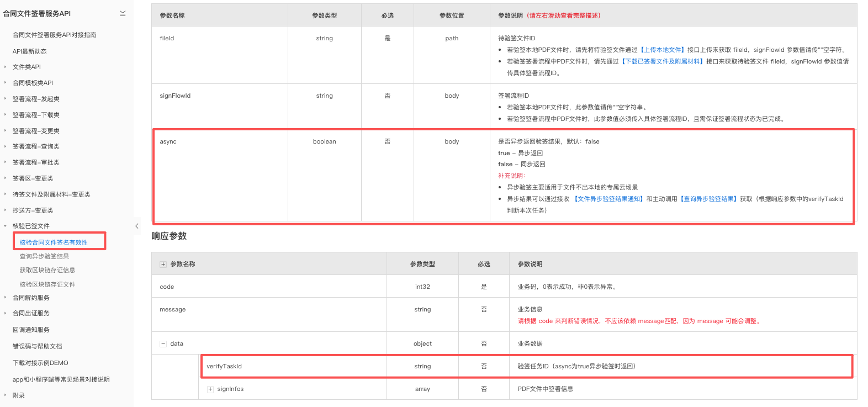Open 获取区块链存证信息 sidebar entry
The height and width of the screenshot is (407, 868).
point(47,270)
